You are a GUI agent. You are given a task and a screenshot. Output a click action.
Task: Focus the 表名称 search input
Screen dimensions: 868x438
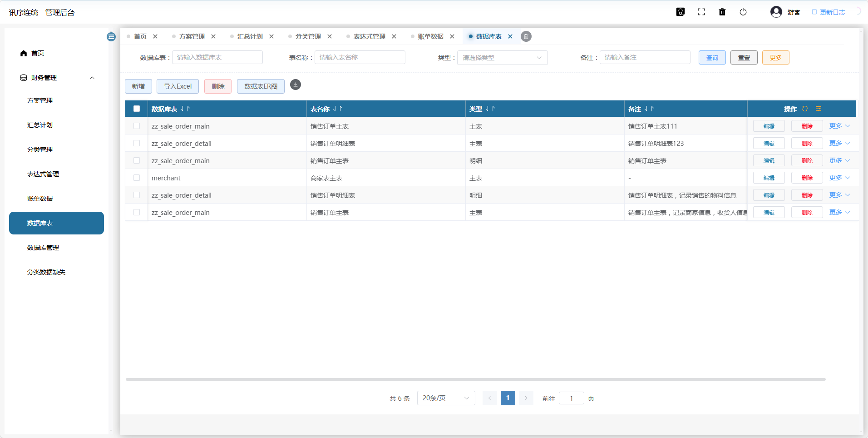click(360, 57)
